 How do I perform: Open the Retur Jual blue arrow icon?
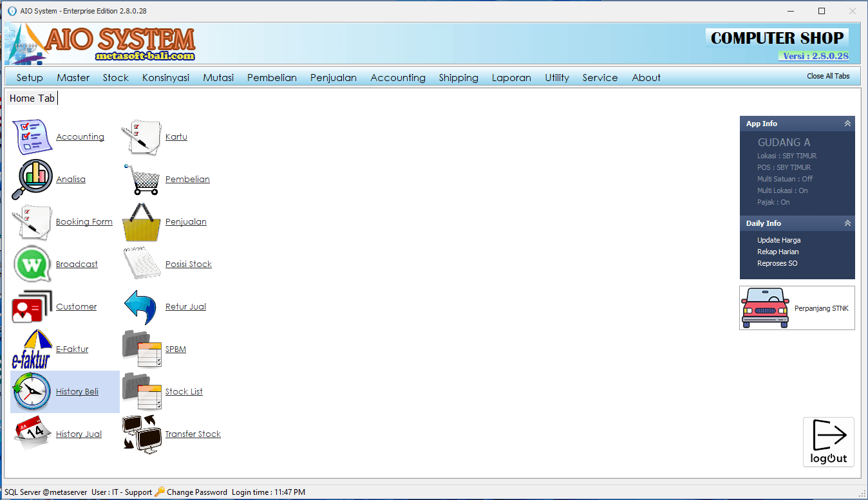[142, 306]
